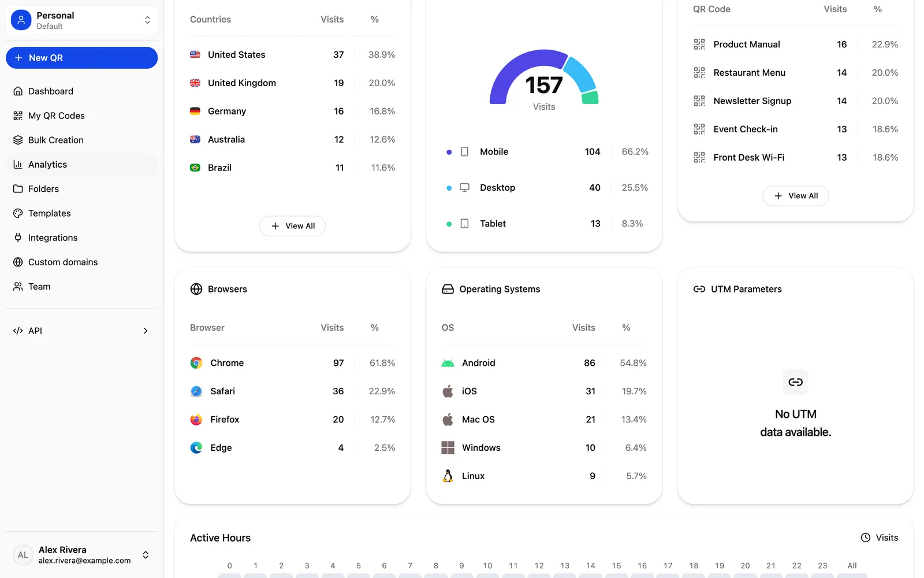The height and width of the screenshot is (578, 924).
Task: Select hour 12 in Active Hours
Action: pyautogui.click(x=539, y=566)
